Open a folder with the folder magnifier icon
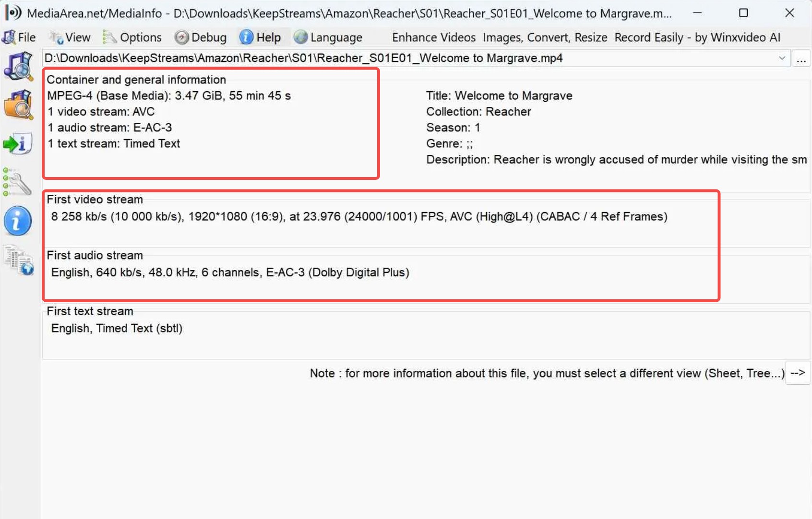 click(18, 105)
